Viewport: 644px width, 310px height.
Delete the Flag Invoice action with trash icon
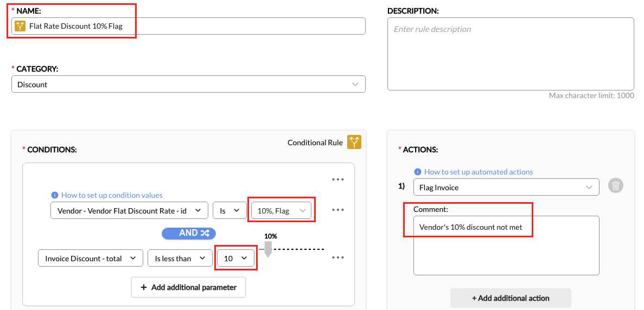coord(615,186)
